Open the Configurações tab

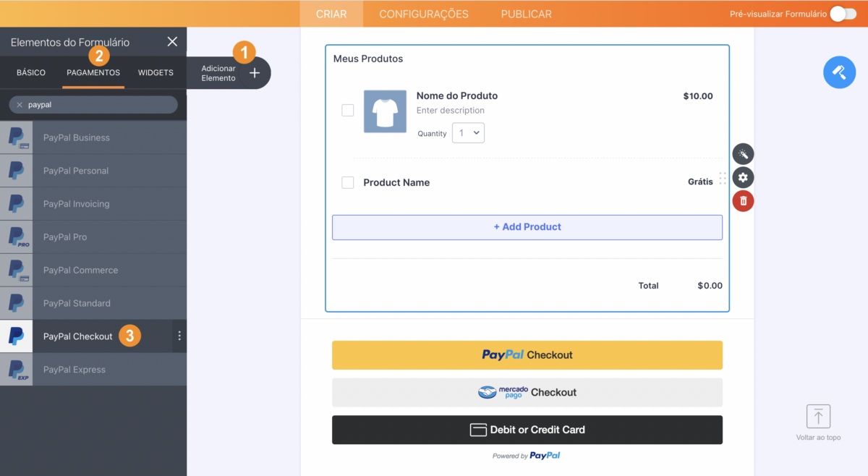pos(424,14)
